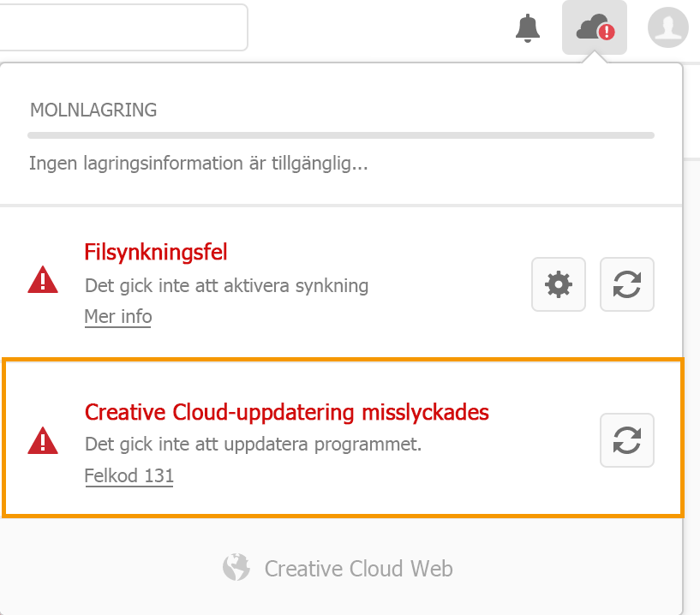
Task: Retry the failed update with the refresh icon
Action: point(626,440)
